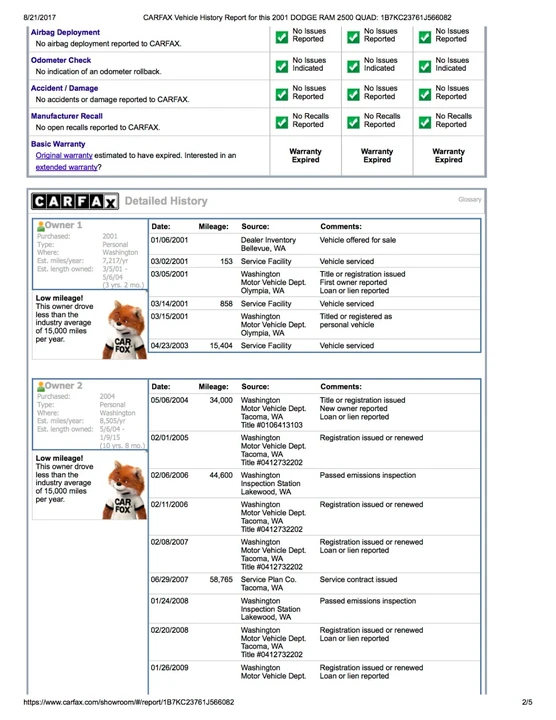Click last green checkmark in Accident / Damage row
This screenshot has width=556, height=720.
pos(425,94)
